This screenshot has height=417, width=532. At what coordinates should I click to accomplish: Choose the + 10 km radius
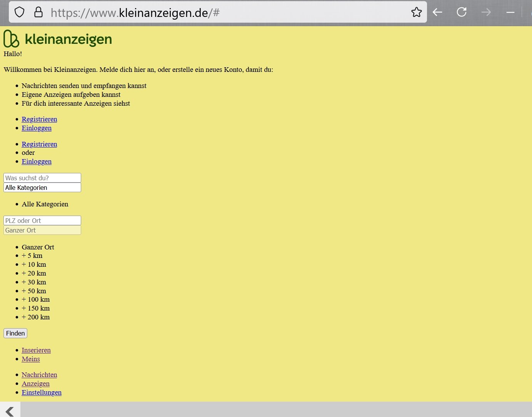tap(34, 264)
